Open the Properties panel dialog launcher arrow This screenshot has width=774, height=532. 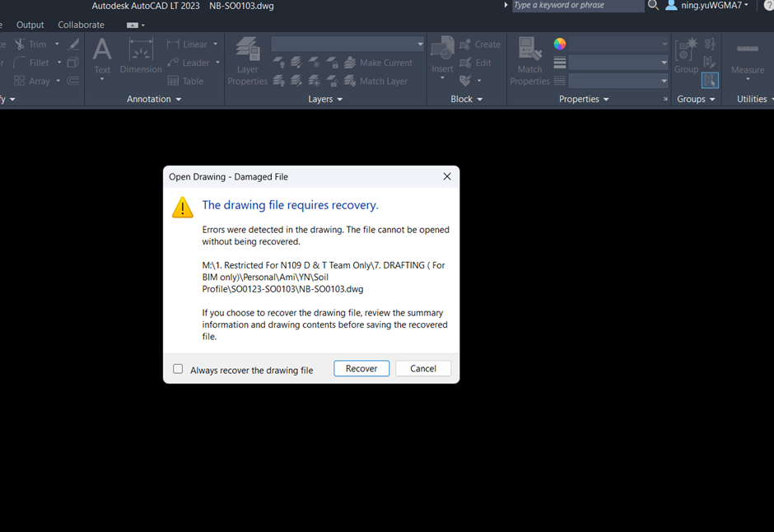coord(665,99)
